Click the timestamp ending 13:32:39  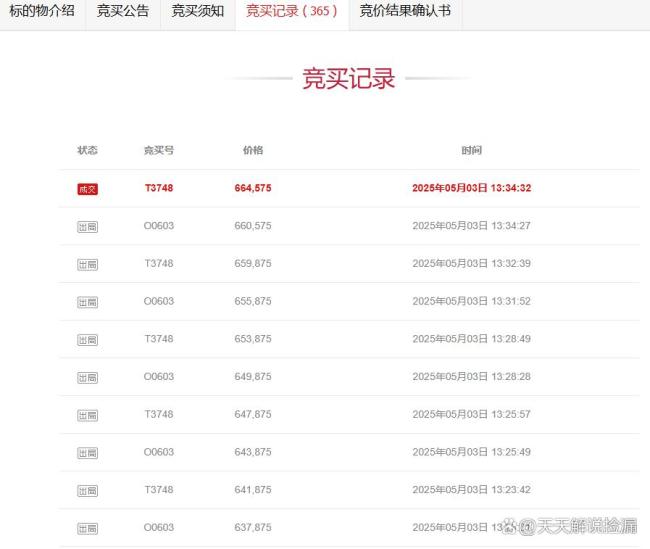(x=472, y=264)
